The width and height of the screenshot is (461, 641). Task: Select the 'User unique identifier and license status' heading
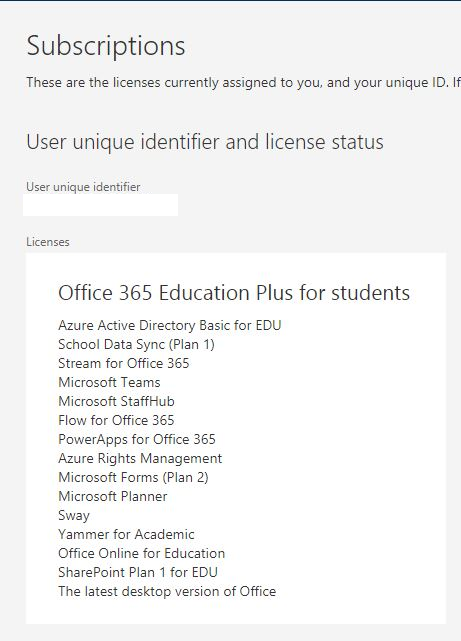[x=205, y=142]
